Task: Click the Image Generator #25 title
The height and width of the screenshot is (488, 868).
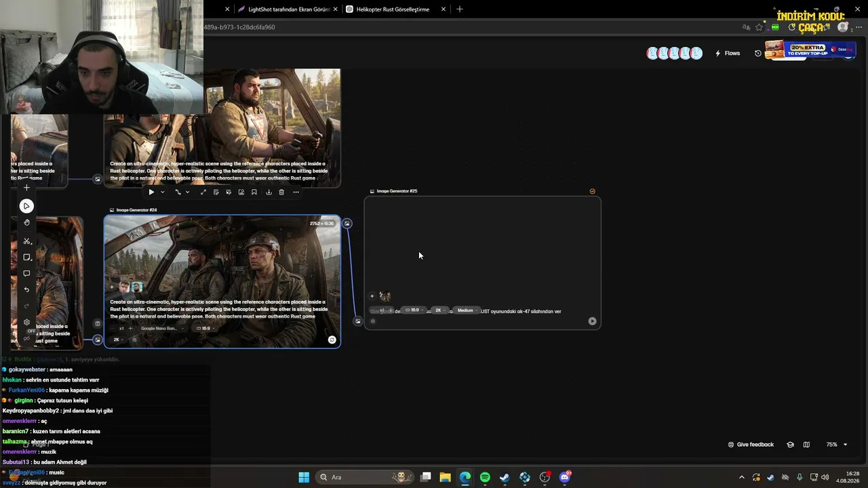Action: [397, 191]
